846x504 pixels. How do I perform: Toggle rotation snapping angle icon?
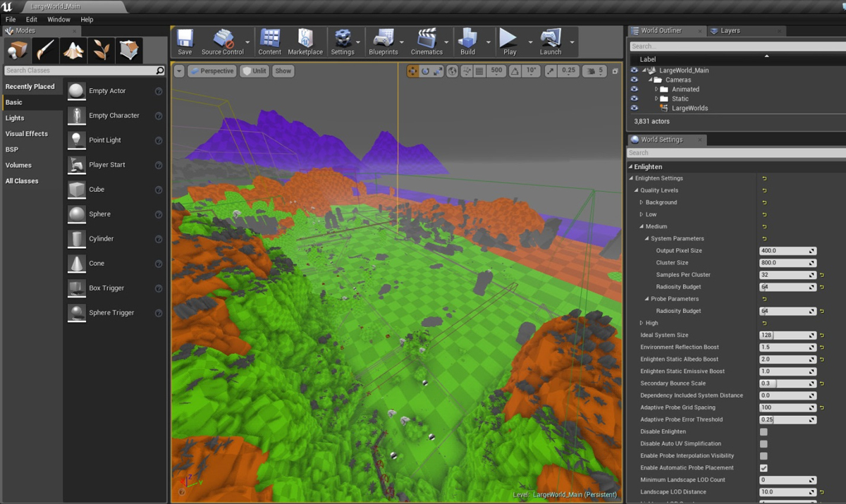pyautogui.click(x=515, y=71)
